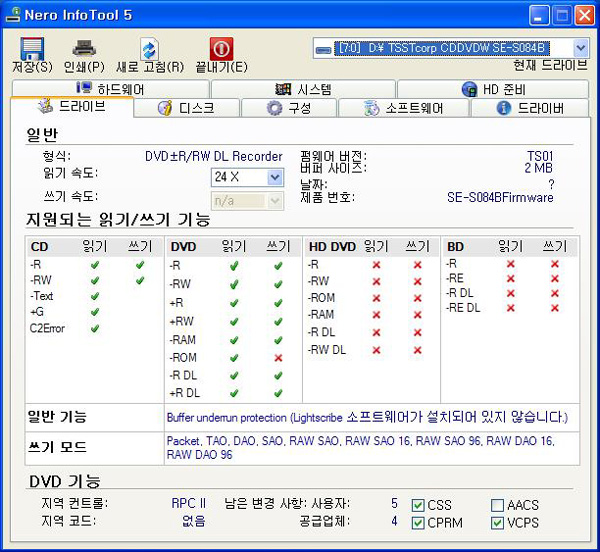The image size is (600, 552).
Task: Expand the current drive selector dropdown
Action: 580,48
